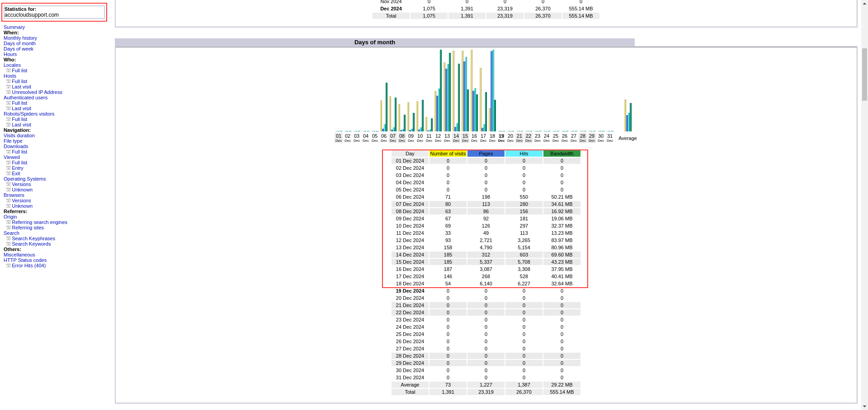Viewport: 868px width, 410px height.
Task: Open the Days of week report
Action: (19, 49)
